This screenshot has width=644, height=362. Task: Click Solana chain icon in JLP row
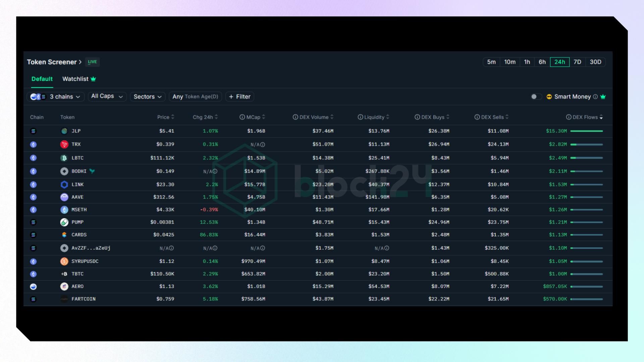(x=33, y=131)
